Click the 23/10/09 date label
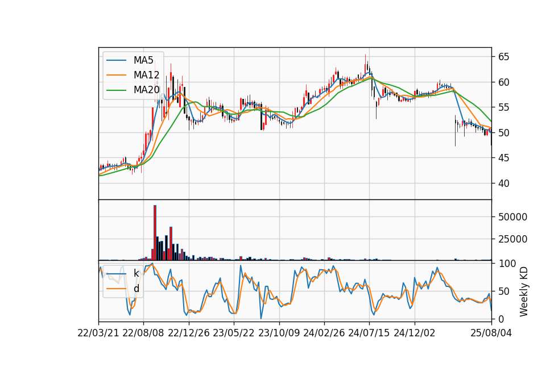 coord(279,333)
